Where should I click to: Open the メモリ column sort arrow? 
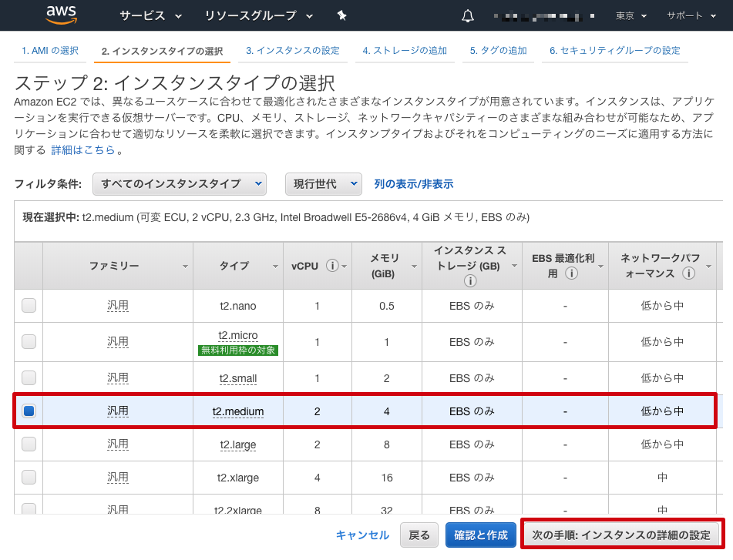tap(414, 267)
